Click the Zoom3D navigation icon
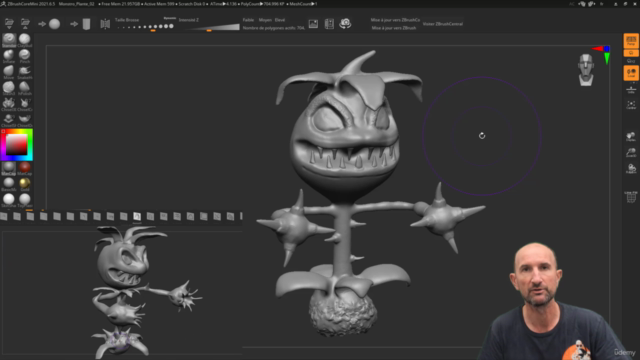The image size is (640, 360). 631,153
